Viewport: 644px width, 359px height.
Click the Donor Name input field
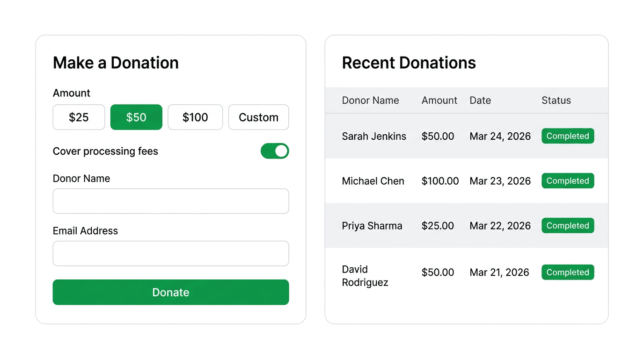(170, 201)
